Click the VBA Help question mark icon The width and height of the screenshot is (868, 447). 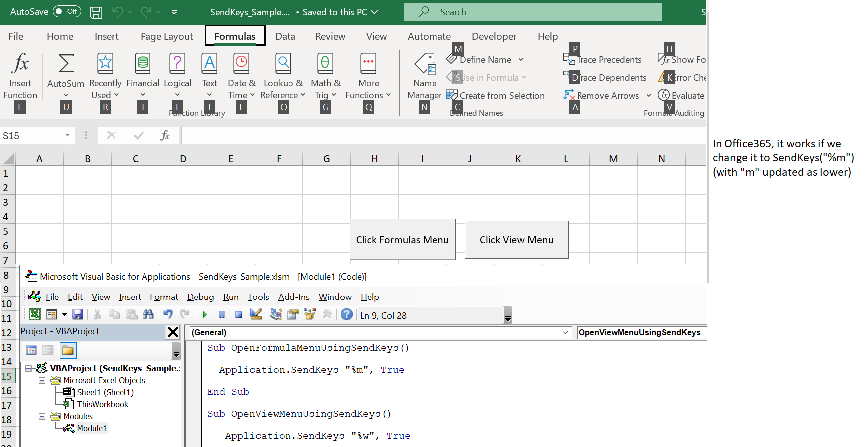pyautogui.click(x=347, y=314)
